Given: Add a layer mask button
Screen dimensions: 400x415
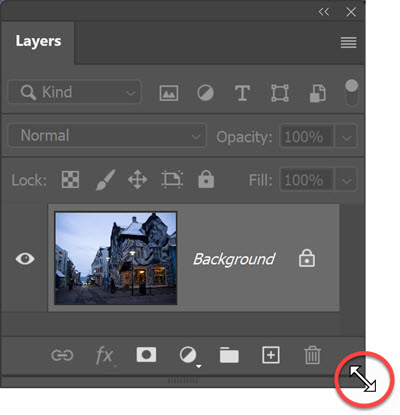Looking at the screenshot, I should pyautogui.click(x=146, y=355).
